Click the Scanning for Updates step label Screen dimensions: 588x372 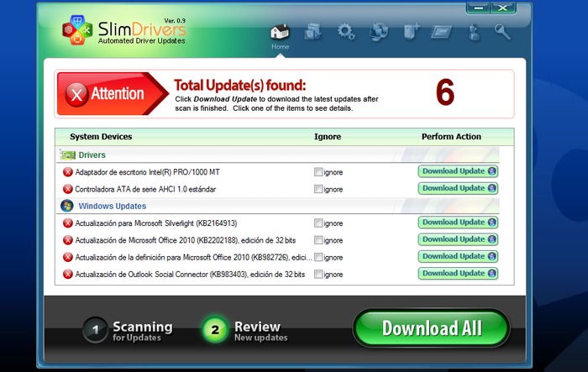[143, 331]
